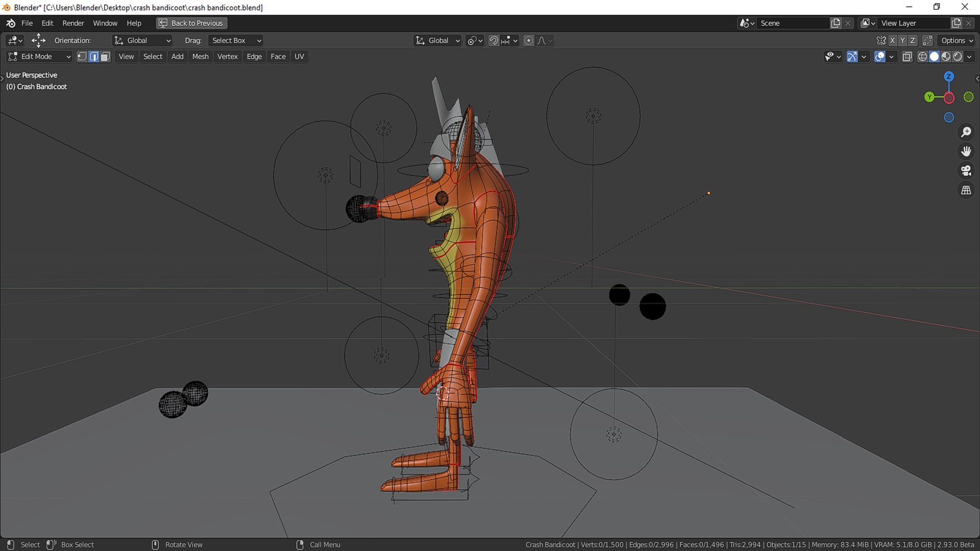Screen dimensions: 980x551
Task: Open the overlays settings dropdown arrow
Action: [x=891, y=57]
